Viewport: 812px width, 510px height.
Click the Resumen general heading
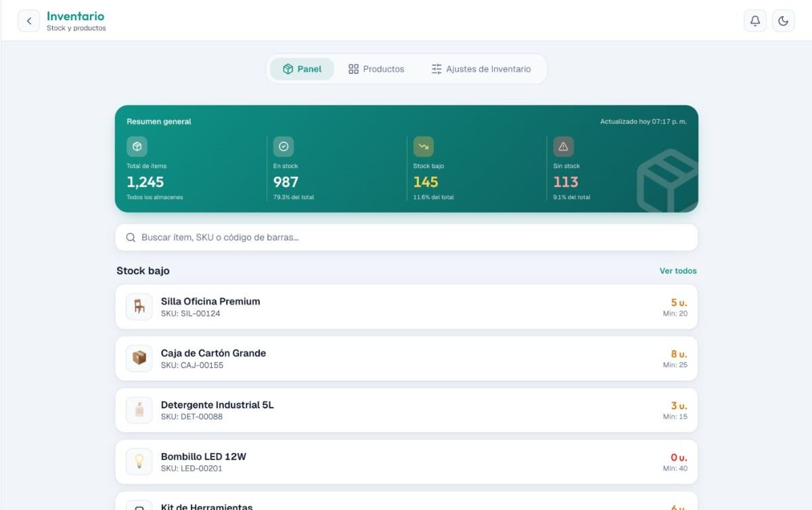pos(159,122)
